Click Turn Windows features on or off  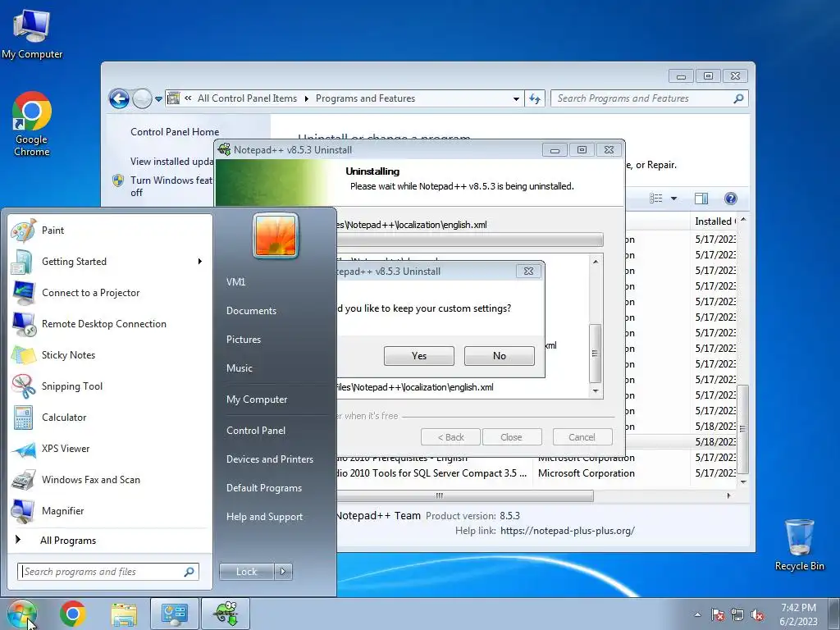pos(171,186)
